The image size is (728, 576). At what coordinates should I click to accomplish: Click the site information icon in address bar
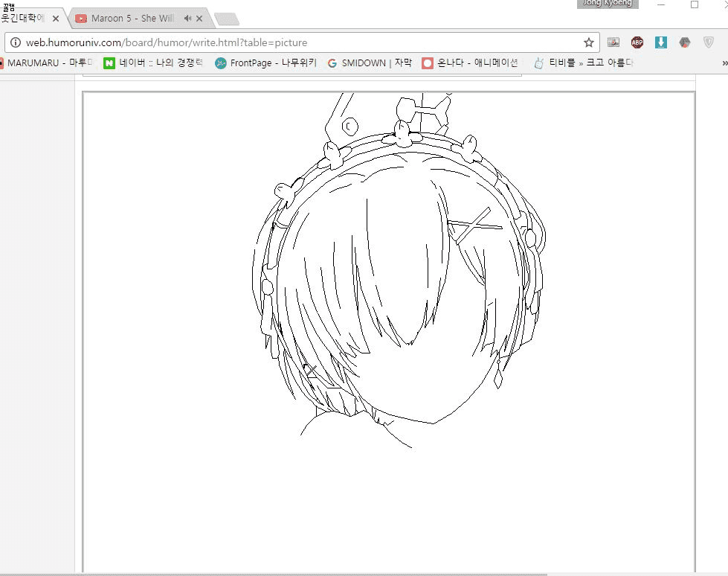point(16,42)
